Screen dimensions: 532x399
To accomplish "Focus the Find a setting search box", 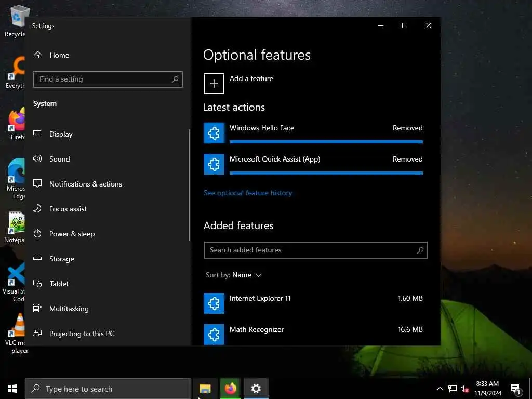I will pyautogui.click(x=108, y=79).
